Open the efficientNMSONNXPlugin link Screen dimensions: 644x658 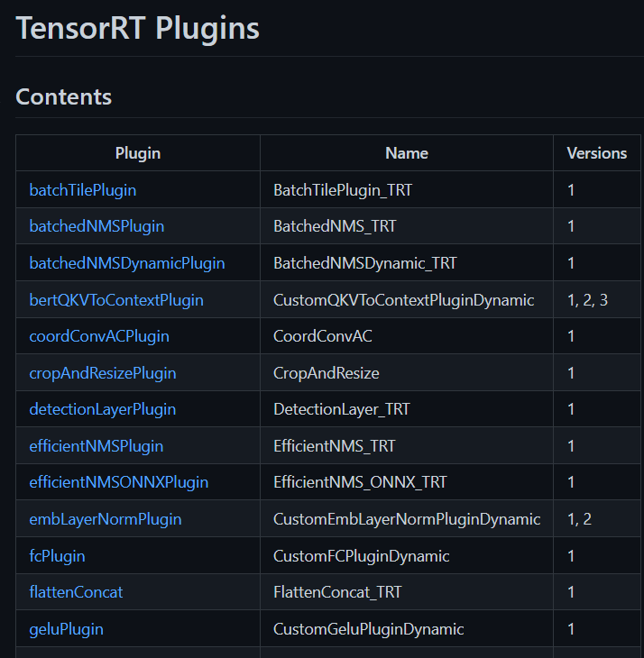(x=119, y=482)
